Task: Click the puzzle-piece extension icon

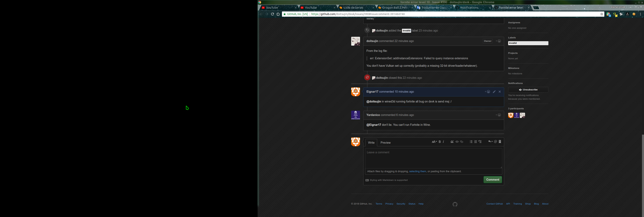Action: [x=621, y=14]
